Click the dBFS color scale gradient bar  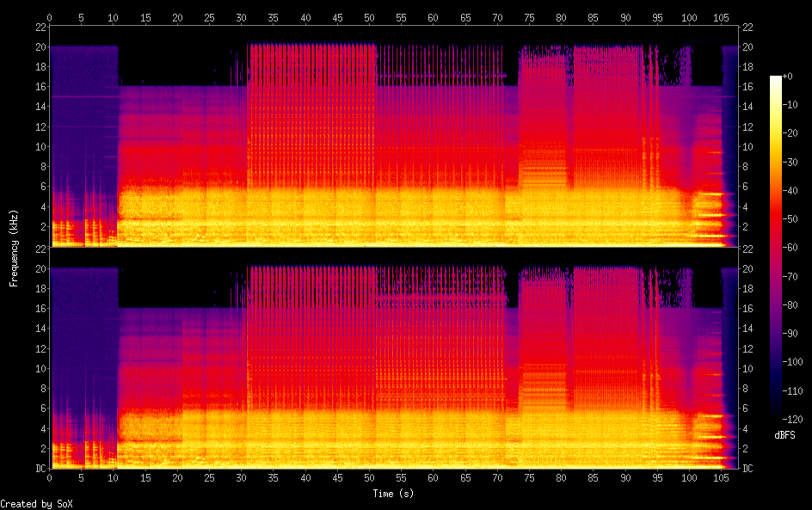pos(776,248)
